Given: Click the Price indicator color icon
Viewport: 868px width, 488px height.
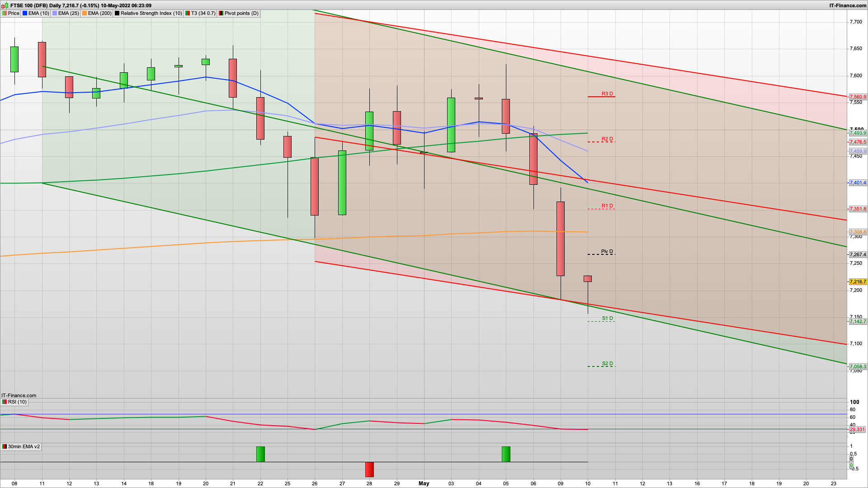Looking at the screenshot, I should (x=5, y=13).
